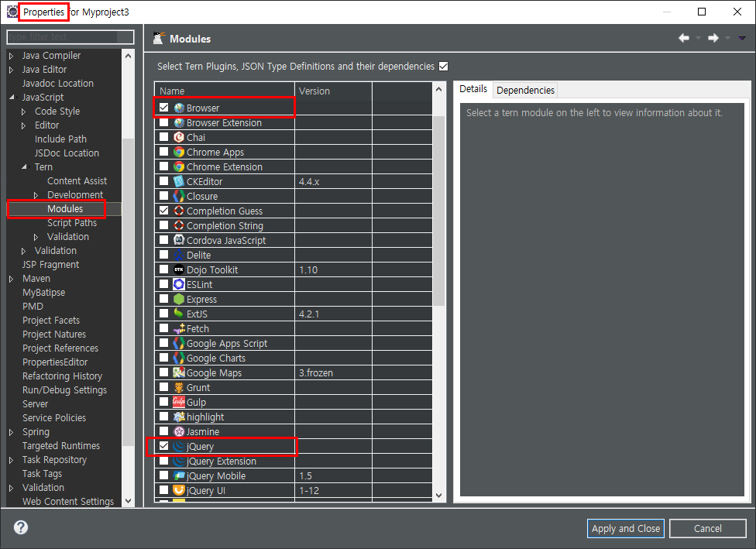The height and width of the screenshot is (549, 756).
Task: Enable the jQuery Mobile checkbox
Action: pyautogui.click(x=164, y=475)
